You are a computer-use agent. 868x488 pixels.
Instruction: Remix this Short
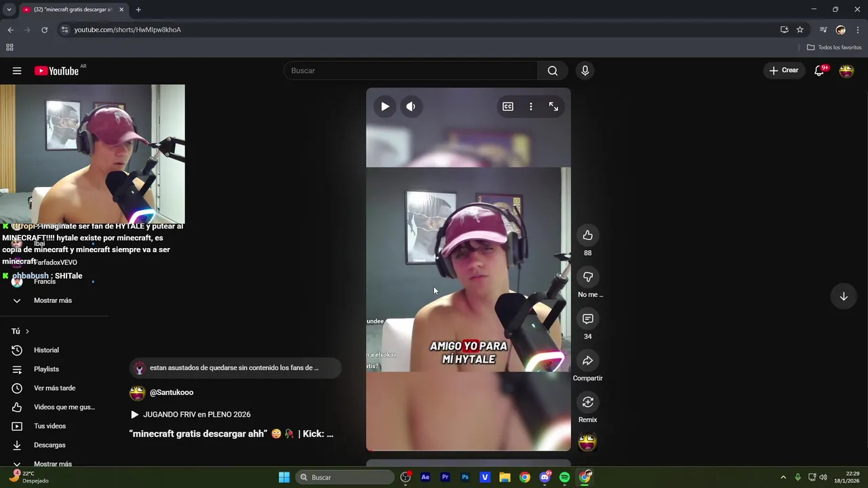pyautogui.click(x=588, y=402)
